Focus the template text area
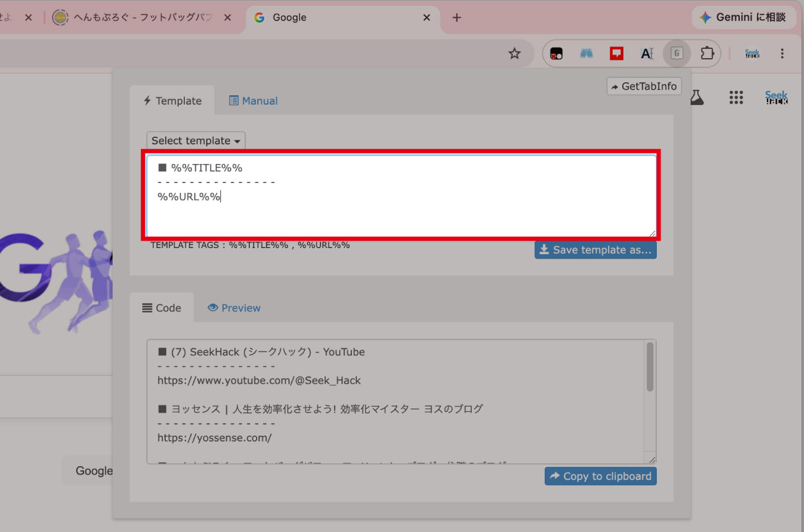The image size is (804, 532). (x=401, y=195)
